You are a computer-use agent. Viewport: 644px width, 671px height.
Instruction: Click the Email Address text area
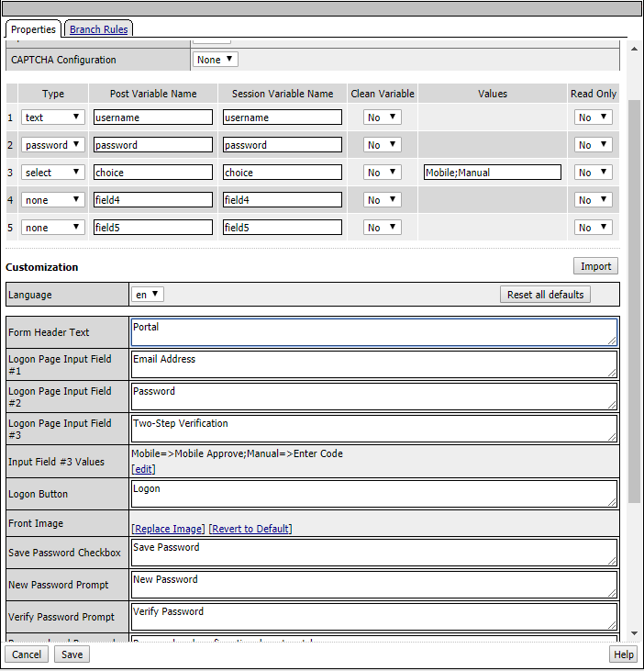(374, 364)
